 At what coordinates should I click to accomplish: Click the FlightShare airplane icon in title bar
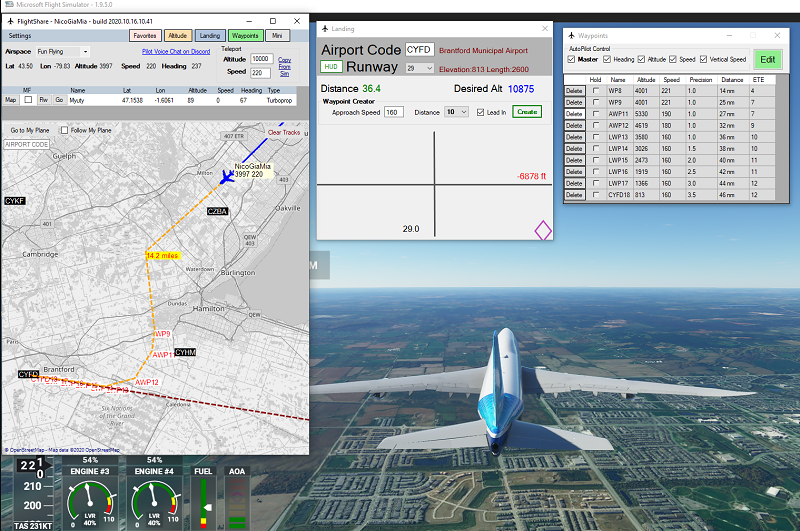click(x=10, y=21)
